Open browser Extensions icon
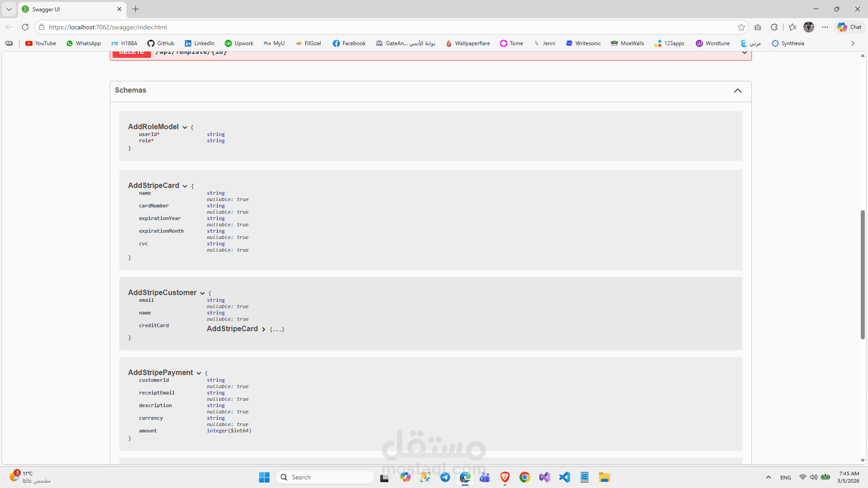Screen dimensions: 868x488 click(x=774, y=27)
